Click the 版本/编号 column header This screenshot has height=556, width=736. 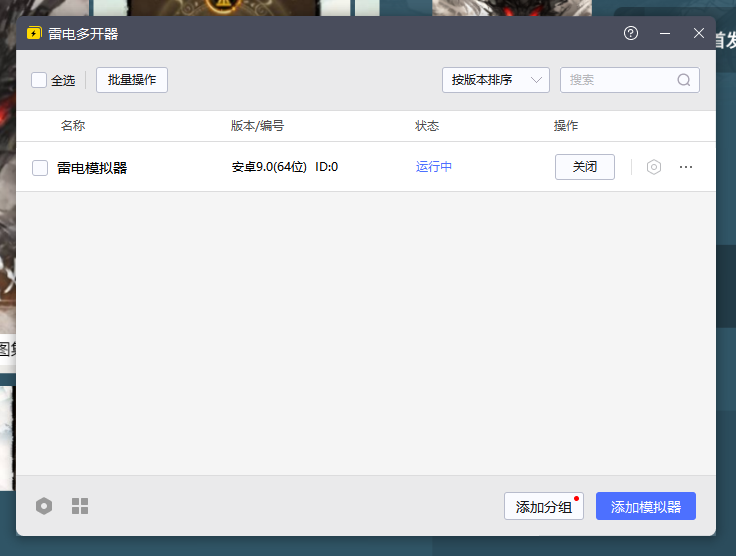coord(257,126)
